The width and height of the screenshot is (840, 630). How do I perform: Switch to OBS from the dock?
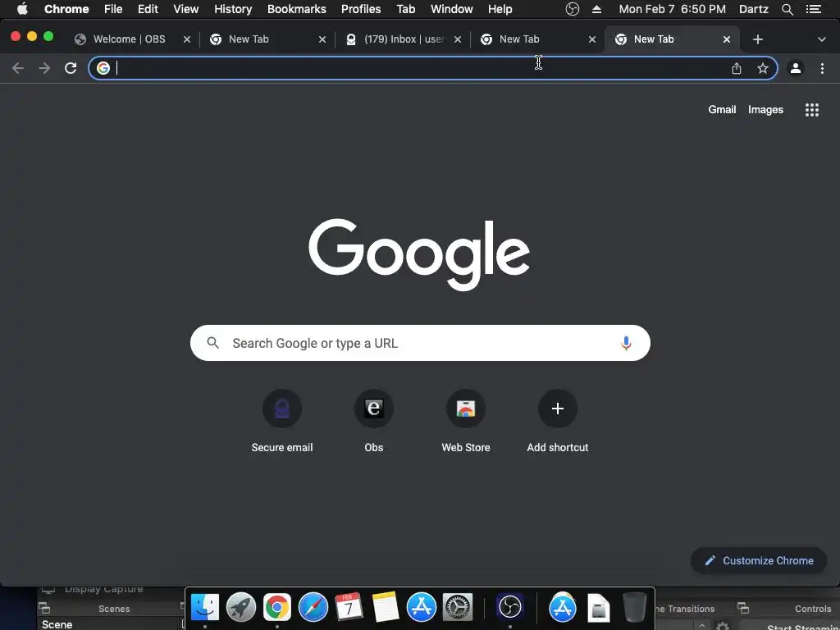(509, 608)
